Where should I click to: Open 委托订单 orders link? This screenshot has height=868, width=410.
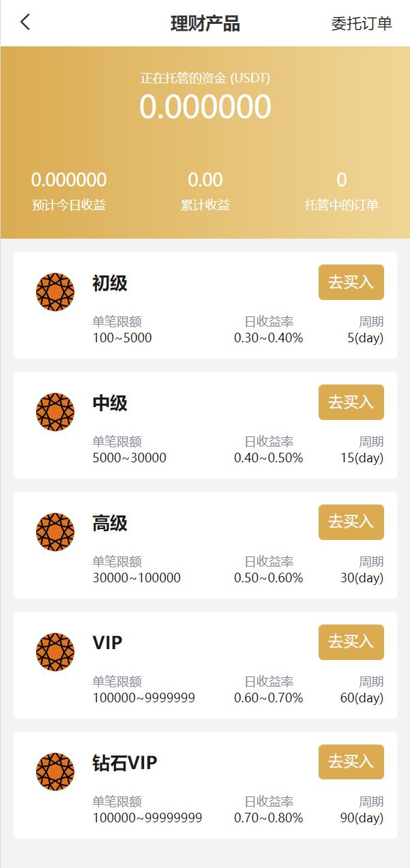pyautogui.click(x=362, y=23)
